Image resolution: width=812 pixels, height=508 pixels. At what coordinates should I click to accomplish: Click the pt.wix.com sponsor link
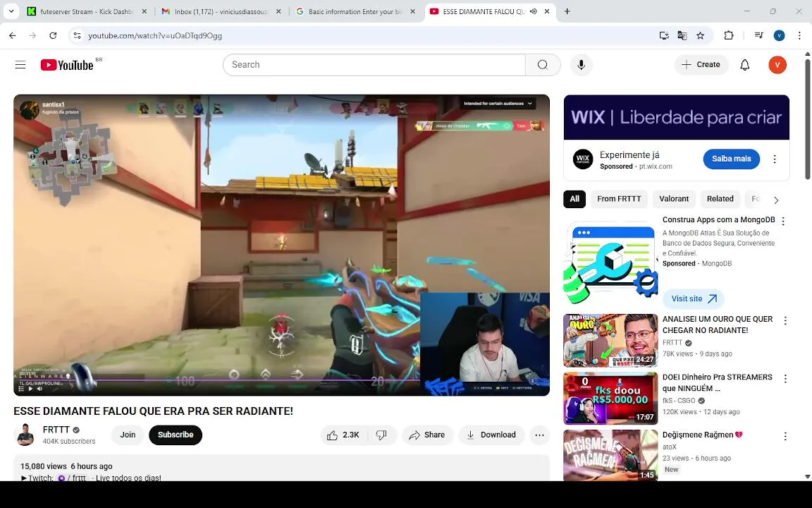(x=655, y=167)
